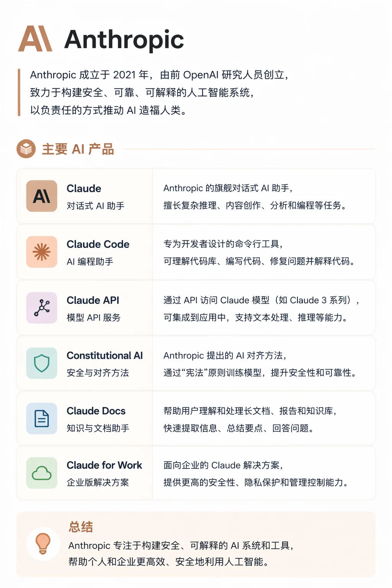This screenshot has width=392, height=588.
Task: Click the orange starburst Claude Code icon
Action: (x=42, y=252)
